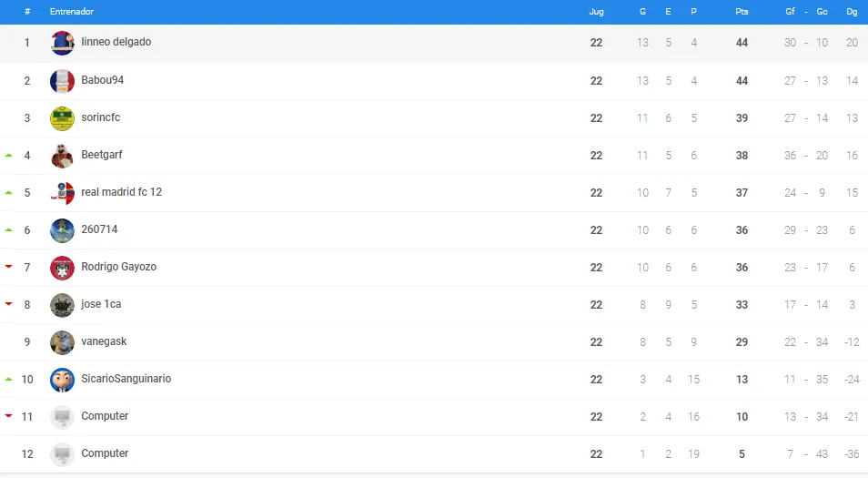868x478 pixels.
Task: Click Beetgarf's 38 points
Action: tap(742, 156)
